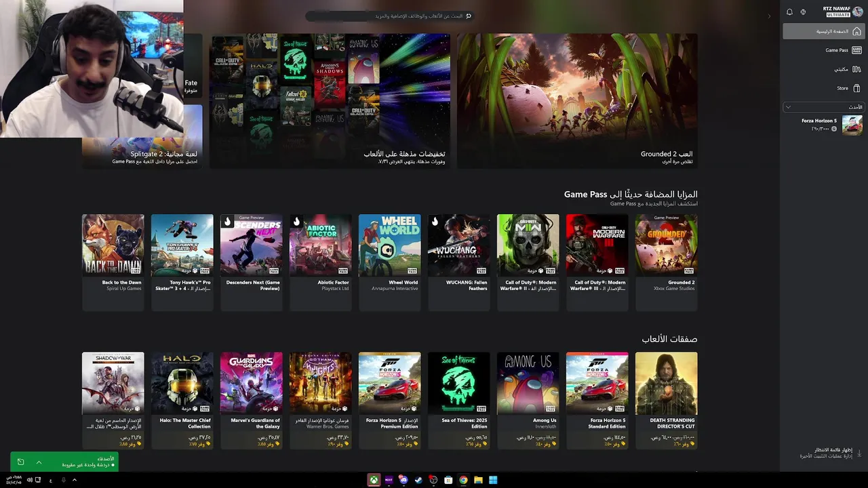Open the Gotham Knights deal card
The height and width of the screenshot is (488, 868).
(x=320, y=400)
